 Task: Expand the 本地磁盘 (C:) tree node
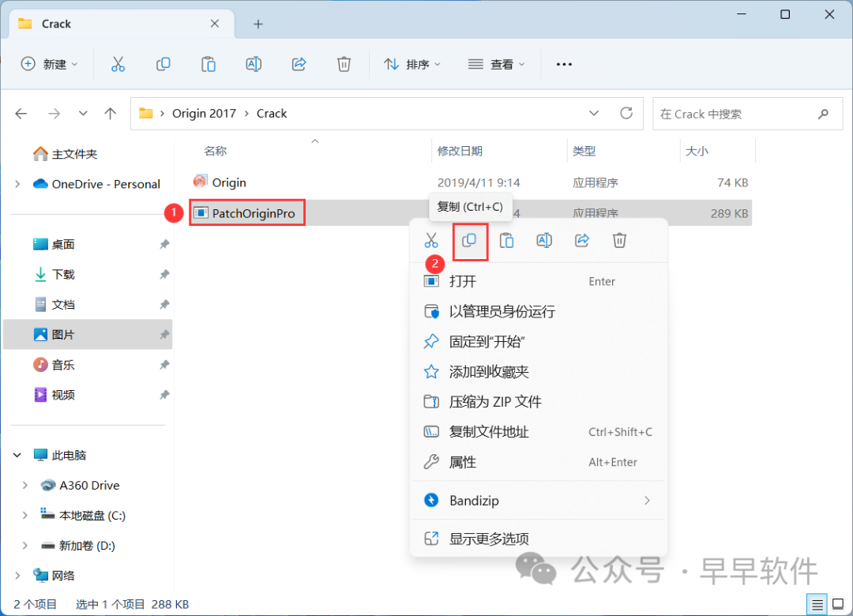25,516
